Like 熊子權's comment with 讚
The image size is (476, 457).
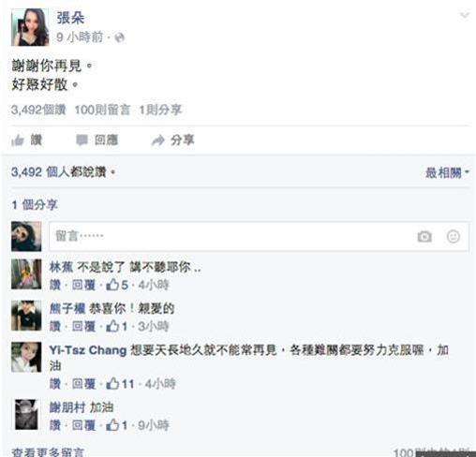tap(55, 327)
